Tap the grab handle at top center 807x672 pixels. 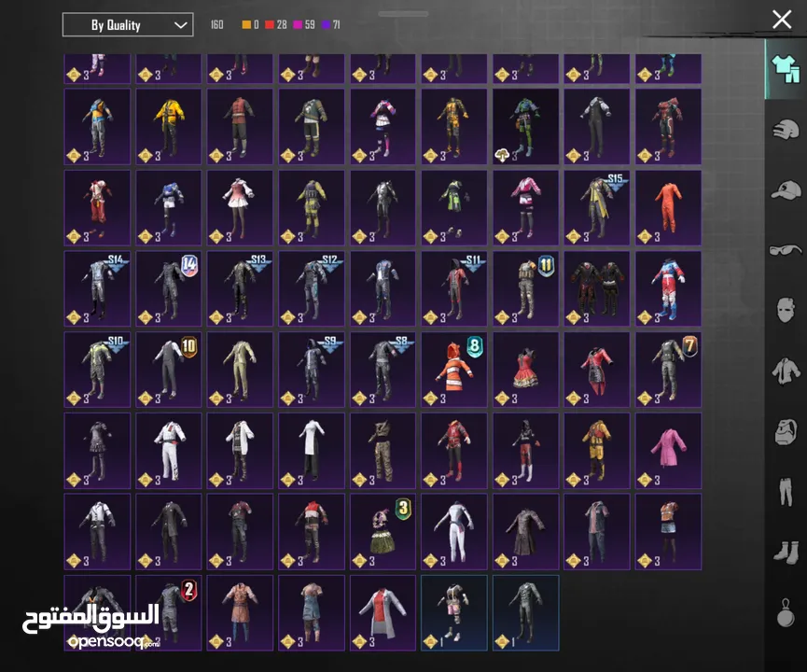403,14
